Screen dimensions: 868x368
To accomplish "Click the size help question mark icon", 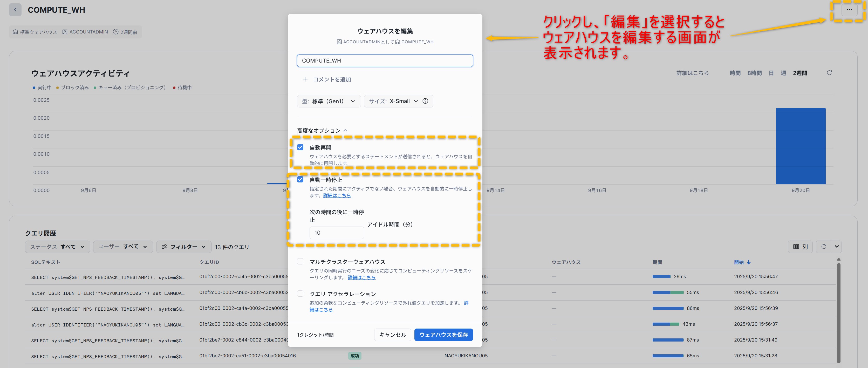I will click(x=425, y=101).
